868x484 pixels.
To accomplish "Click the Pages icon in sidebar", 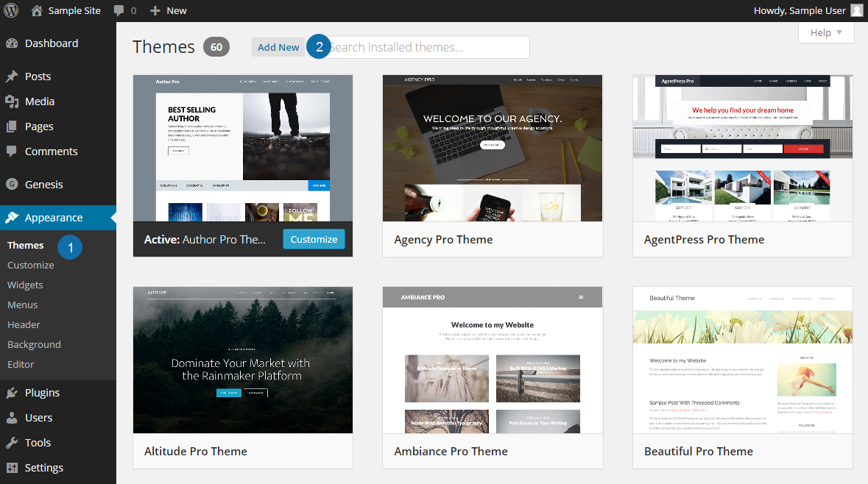I will [x=12, y=126].
